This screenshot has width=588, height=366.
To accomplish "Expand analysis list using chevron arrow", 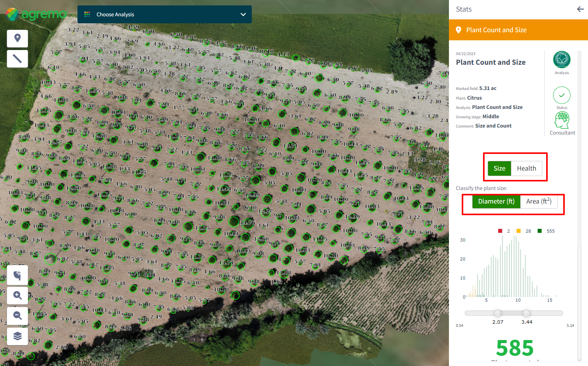I will point(243,14).
